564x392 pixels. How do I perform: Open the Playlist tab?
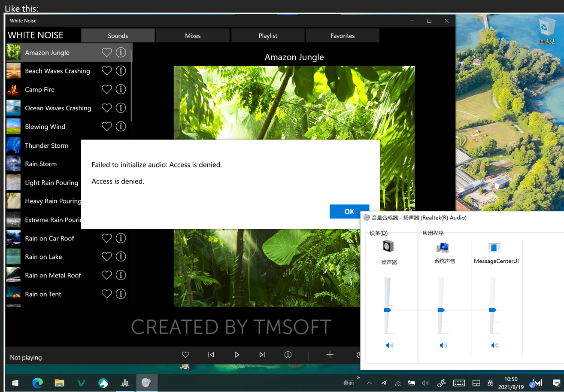[268, 35]
